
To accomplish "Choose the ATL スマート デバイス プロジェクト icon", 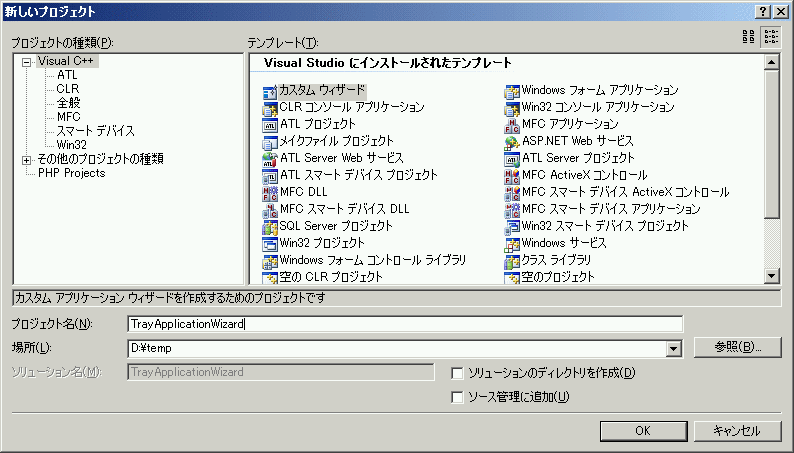I will coord(270,177).
